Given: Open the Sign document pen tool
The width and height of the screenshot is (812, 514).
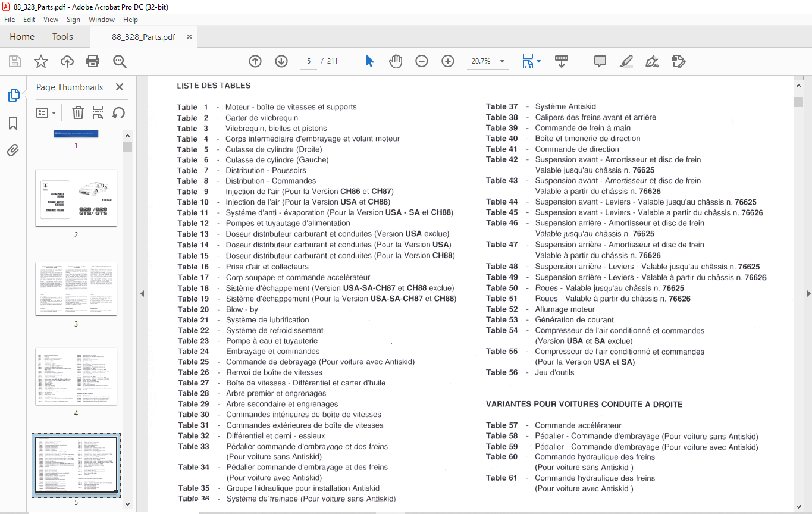Looking at the screenshot, I should [x=653, y=61].
